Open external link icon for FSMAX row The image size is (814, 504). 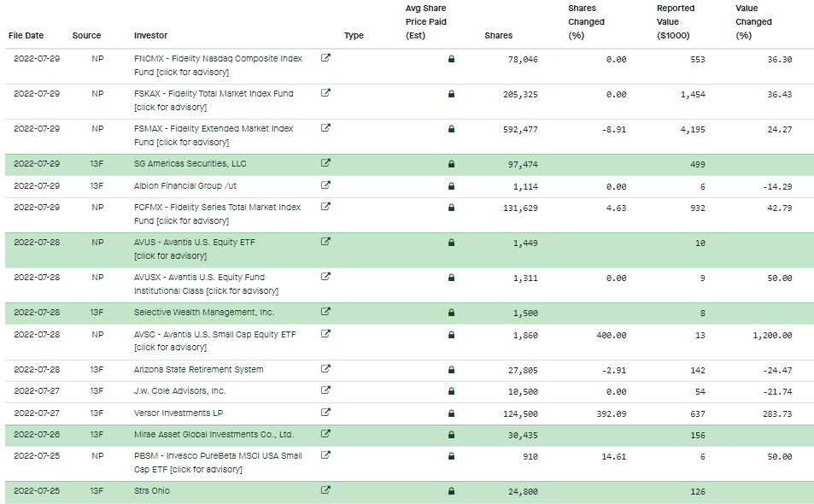325,127
